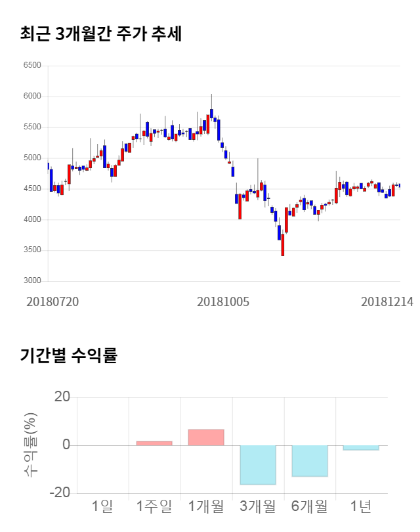
Task: Click the 20181214 end date label
Action: [387, 302]
